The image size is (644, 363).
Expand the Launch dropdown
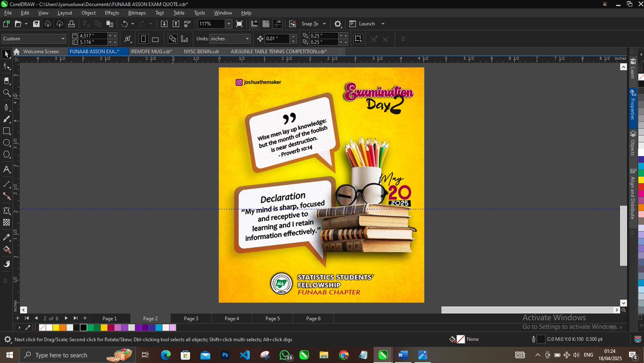383,24
